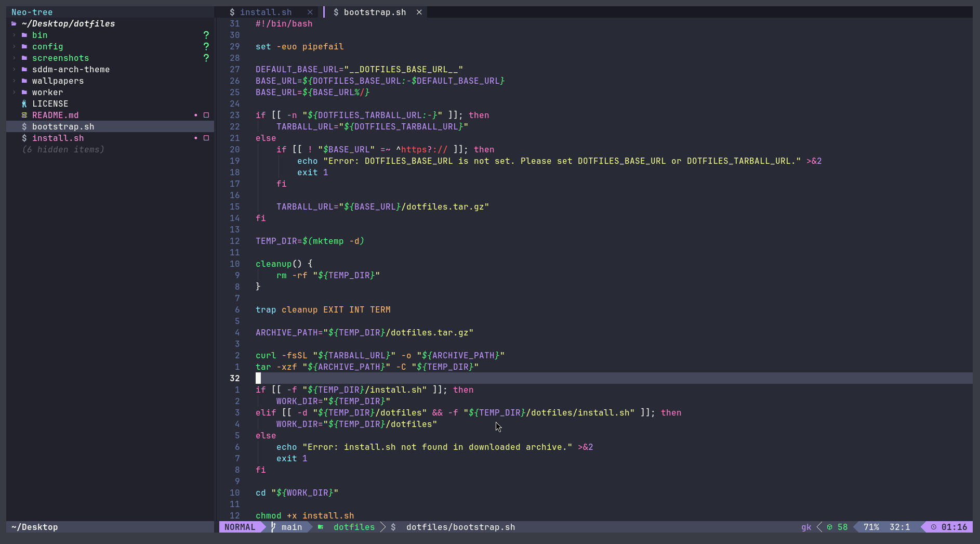The height and width of the screenshot is (544, 980).
Task: Expand the sddm-arch-theme folder chevron
Action: coord(14,70)
